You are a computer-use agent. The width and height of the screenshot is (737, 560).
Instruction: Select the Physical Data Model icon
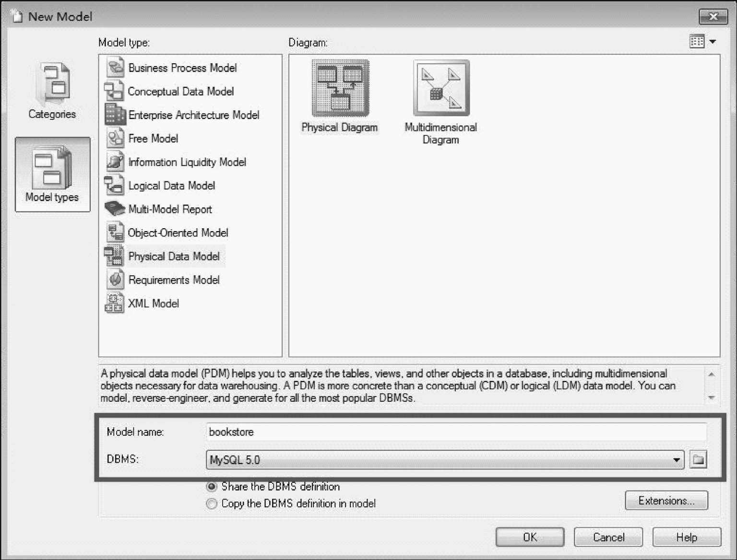click(x=114, y=256)
